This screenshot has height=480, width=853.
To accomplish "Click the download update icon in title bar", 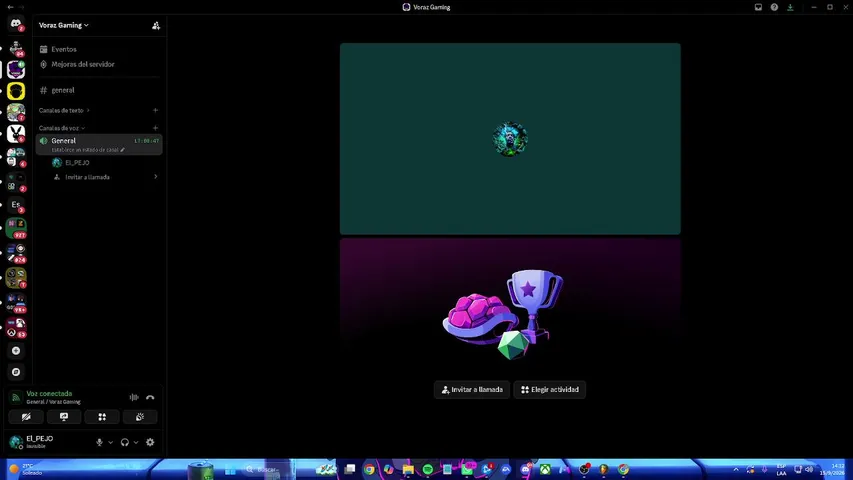I will [x=790, y=7].
